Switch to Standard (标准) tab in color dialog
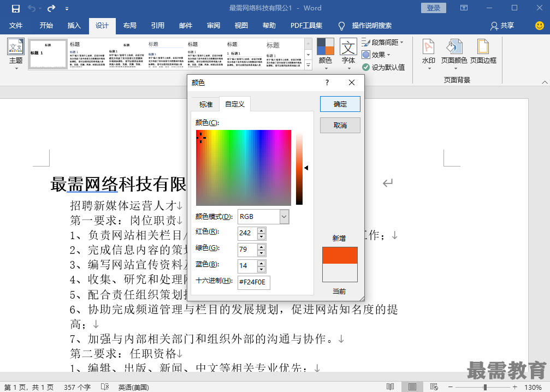 coord(206,104)
